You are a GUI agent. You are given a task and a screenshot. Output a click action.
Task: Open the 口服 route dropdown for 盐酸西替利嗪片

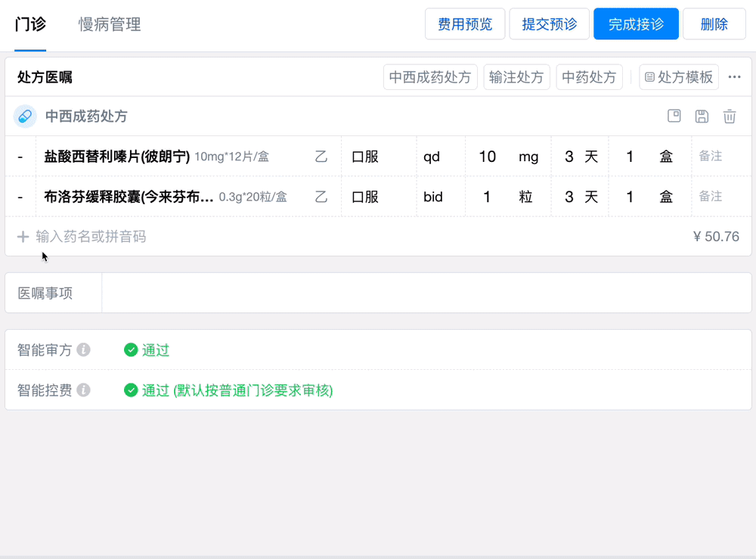click(x=378, y=157)
